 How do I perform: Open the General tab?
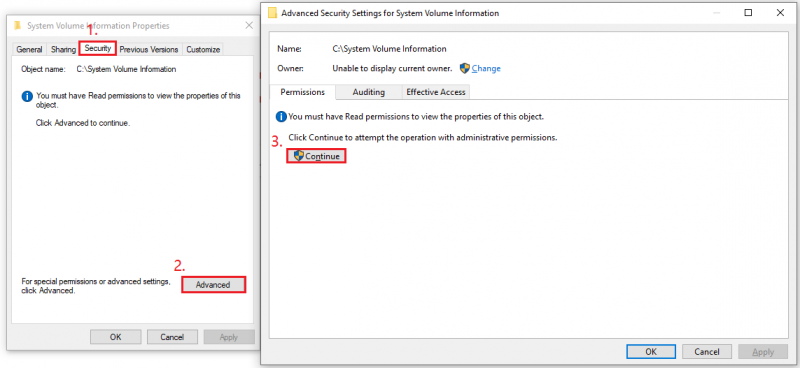tap(29, 50)
